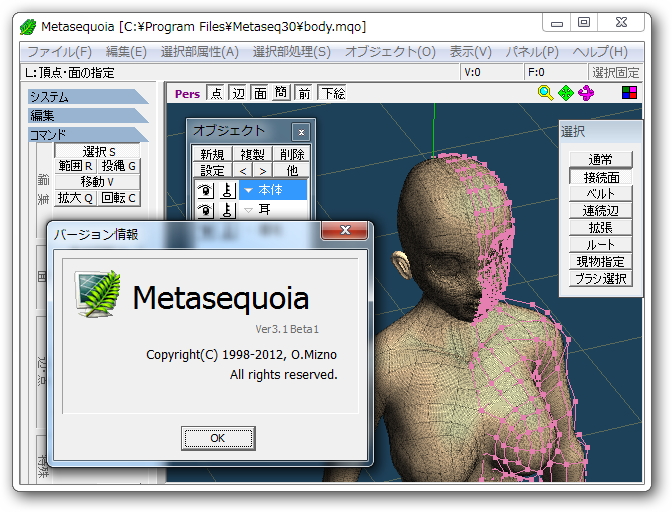The height and width of the screenshot is (512, 672).
Task: Choose 通常 selection mode
Action: coord(600,159)
